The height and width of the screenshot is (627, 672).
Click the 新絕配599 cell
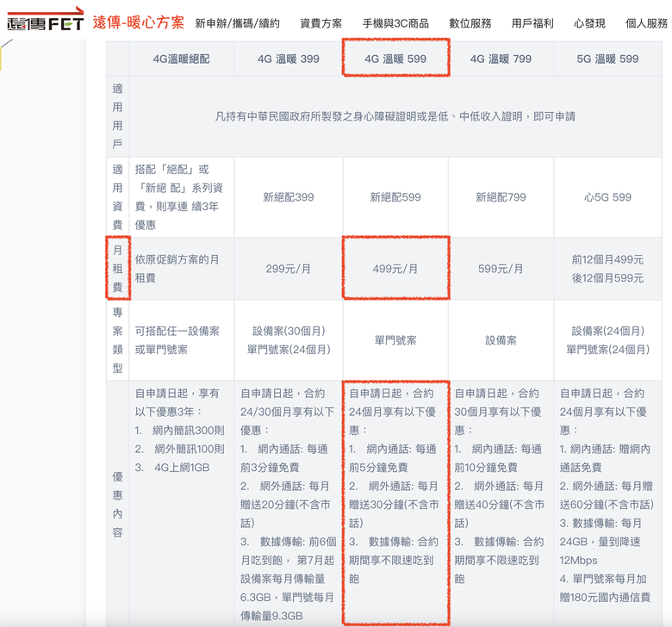pos(395,197)
